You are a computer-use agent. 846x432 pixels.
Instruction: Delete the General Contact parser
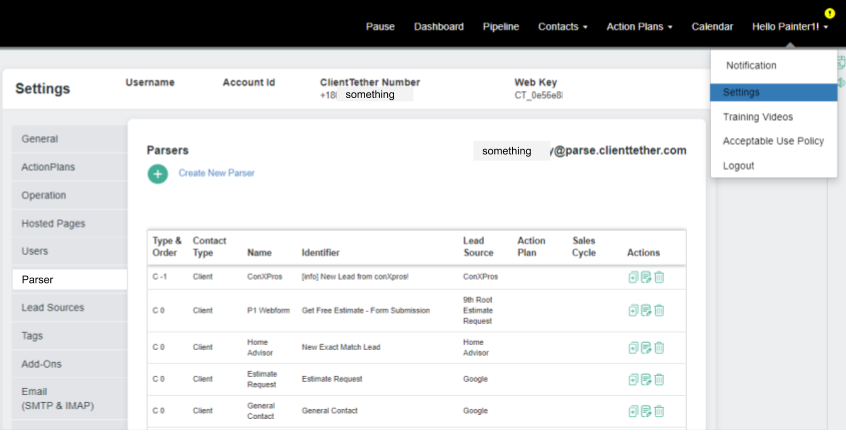659,412
